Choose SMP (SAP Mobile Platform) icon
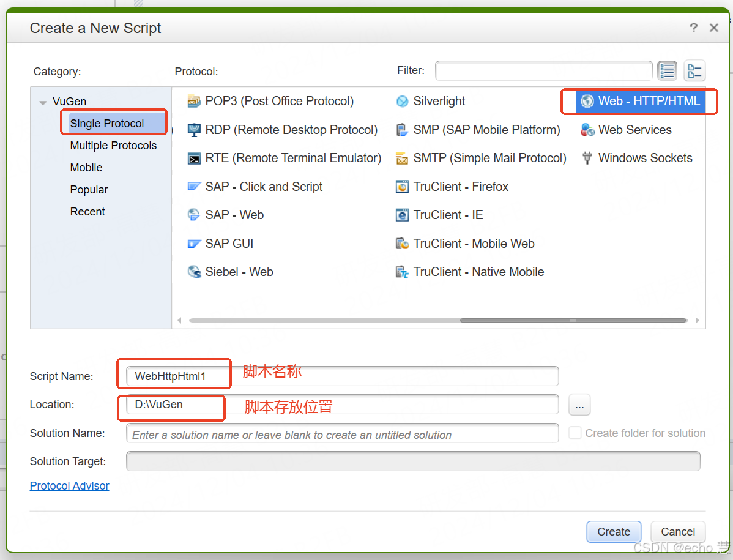Viewport: 733px width, 560px height. tap(402, 130)
